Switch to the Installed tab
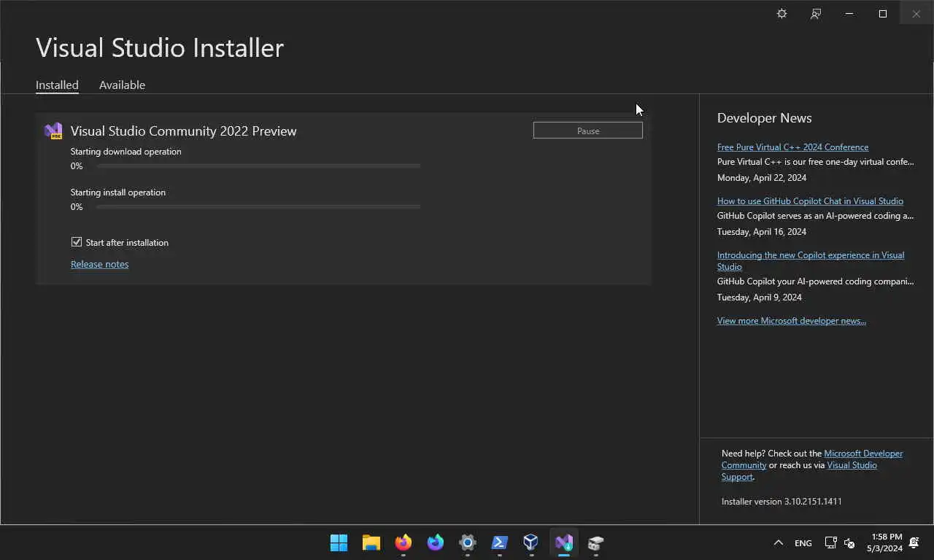The height and width of the screenshot is (560, 934). click(x=57, y=85)
